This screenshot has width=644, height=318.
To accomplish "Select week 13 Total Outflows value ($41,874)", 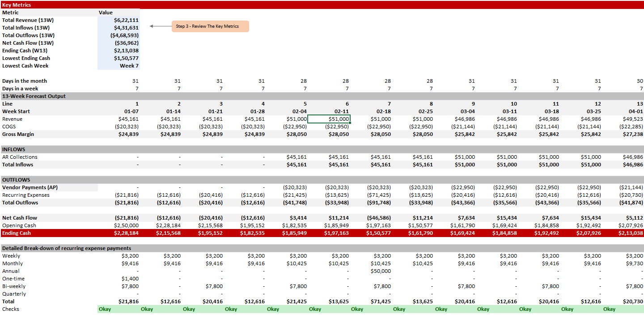I will [631, 203].
